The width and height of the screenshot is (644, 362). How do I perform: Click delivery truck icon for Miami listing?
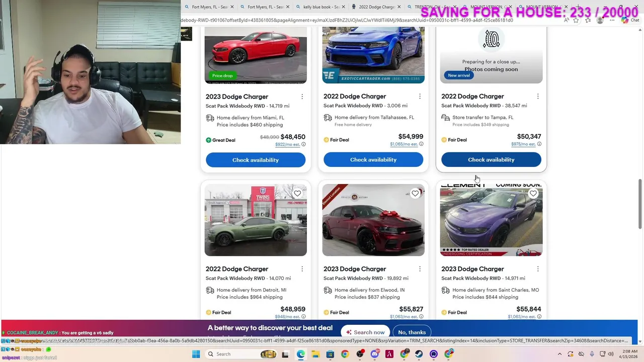pos(210,118)
